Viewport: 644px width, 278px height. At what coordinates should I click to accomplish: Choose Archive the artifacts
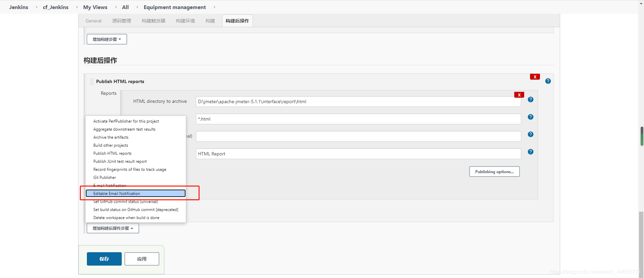point(136,137)
